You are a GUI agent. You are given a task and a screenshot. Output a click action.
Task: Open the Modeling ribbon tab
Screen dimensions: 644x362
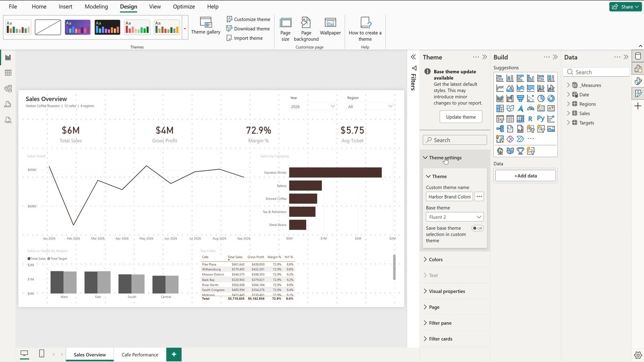pyautogui.click(x=96, y=6)
